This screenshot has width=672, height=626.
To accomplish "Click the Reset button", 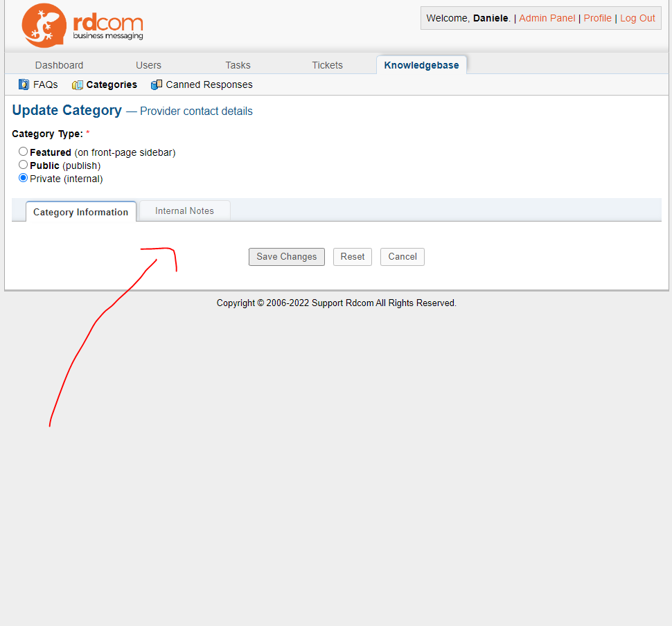I will click(352, 257).
